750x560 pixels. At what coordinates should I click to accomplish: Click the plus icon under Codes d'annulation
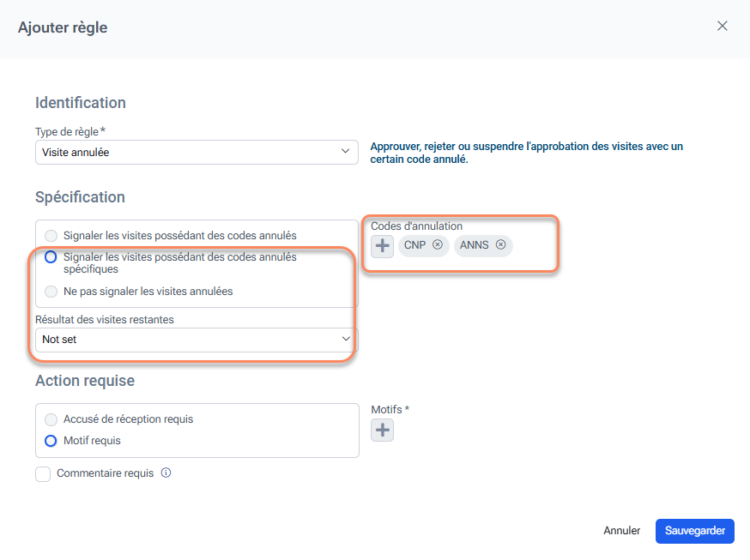[x=383, y=245]
